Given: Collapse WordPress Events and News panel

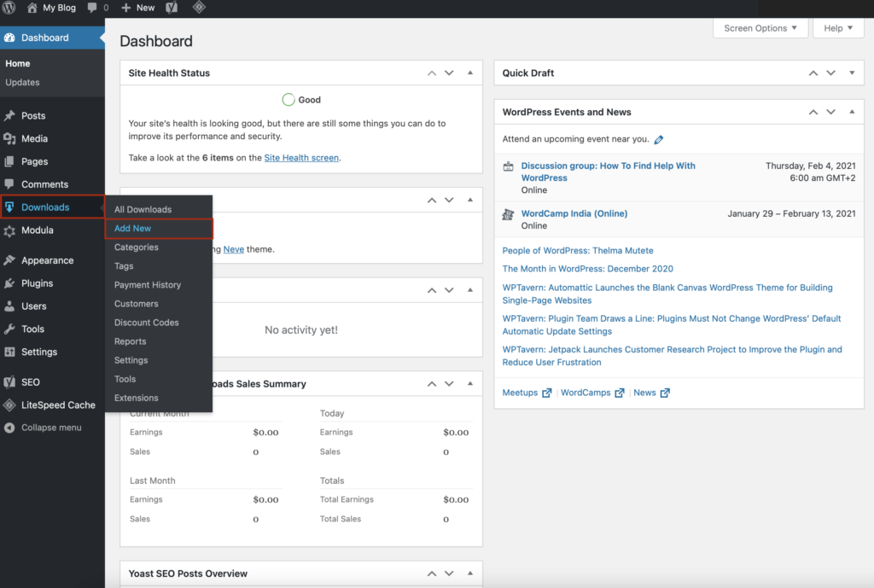Looking at the screenshot, I should click(x=852, y=112).
